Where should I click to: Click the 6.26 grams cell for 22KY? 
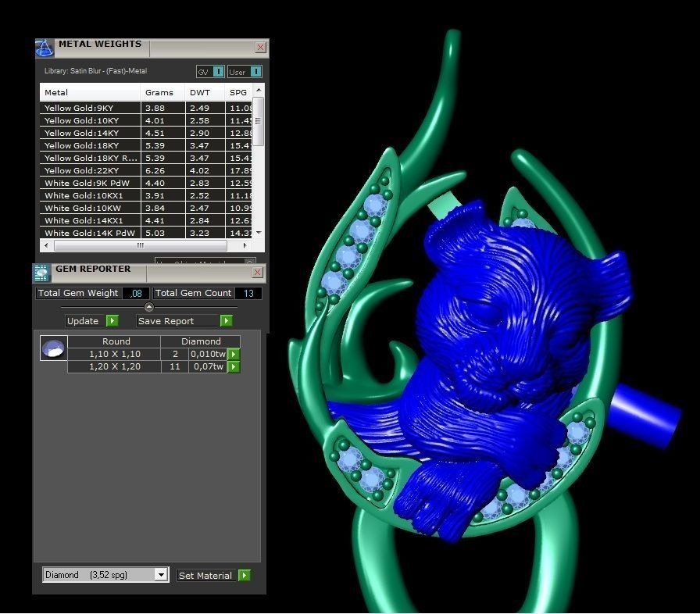(163, 170)
